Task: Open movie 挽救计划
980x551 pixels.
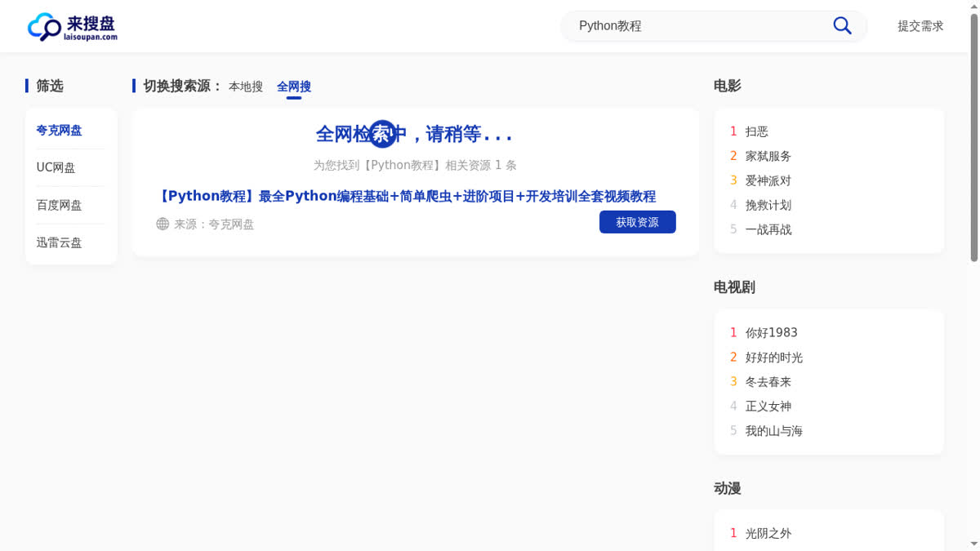Action: pyautogui.click(x=768, y=205)
